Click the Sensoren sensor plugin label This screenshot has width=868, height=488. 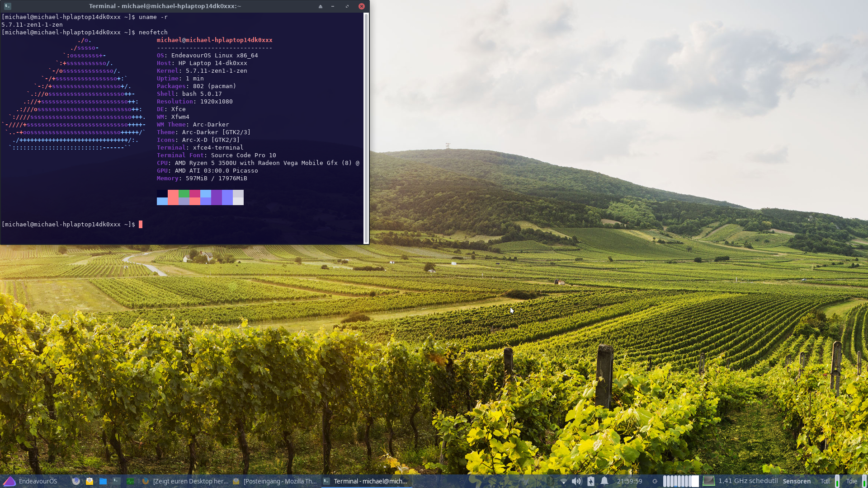[x=797, y=481]
